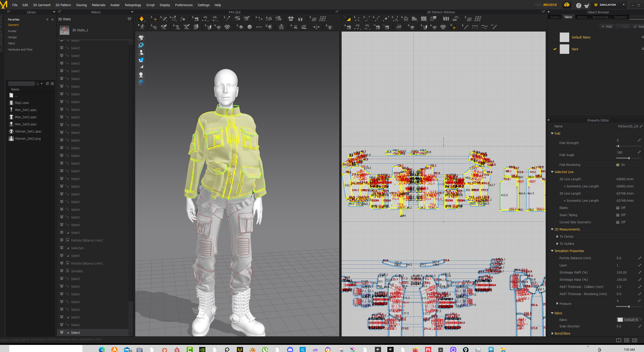Collapse the Simulation Properties section
The height and width of the screenshot is (352, 644).
pos(552,251)
